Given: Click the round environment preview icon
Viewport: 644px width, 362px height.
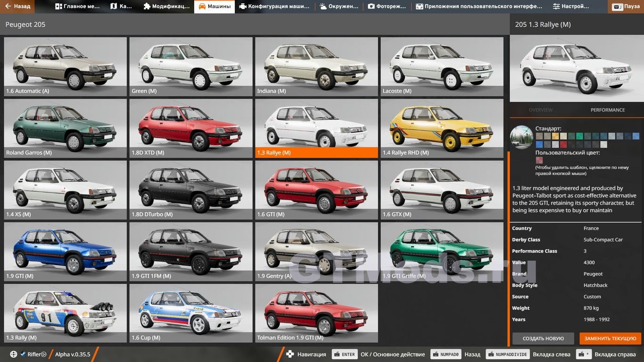Looking at the screenshot, I should [521, 137].
